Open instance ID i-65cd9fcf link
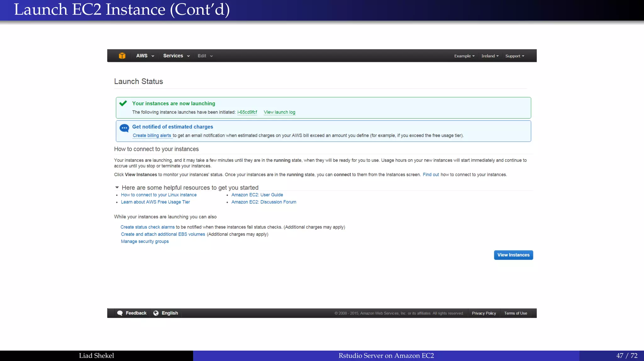Image resolution: width=644 pixels, height=361 pixels. coord(247,112)
